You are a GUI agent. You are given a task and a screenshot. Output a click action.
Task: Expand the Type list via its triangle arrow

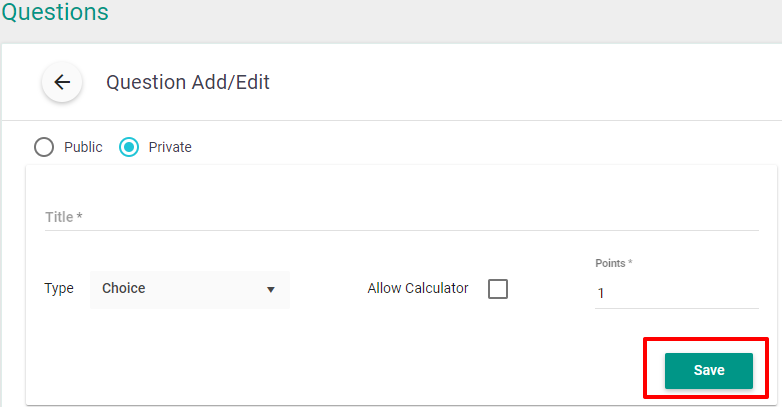[x=271, y=290]
